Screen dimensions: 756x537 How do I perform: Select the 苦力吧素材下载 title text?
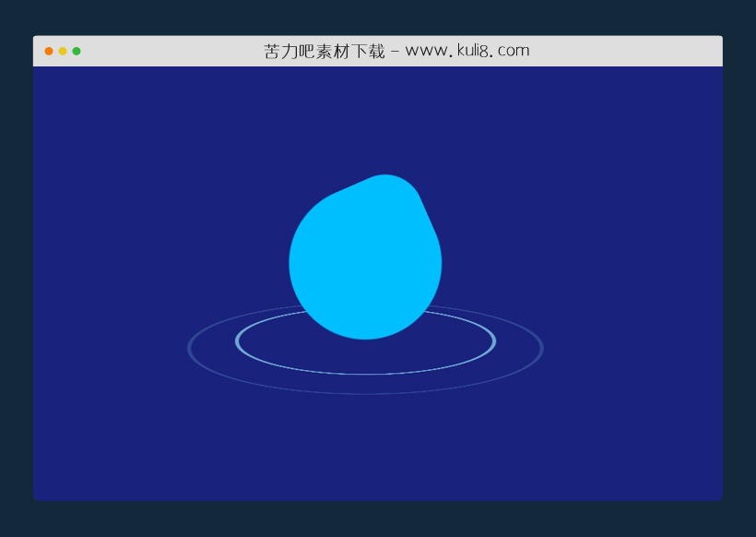323,50
